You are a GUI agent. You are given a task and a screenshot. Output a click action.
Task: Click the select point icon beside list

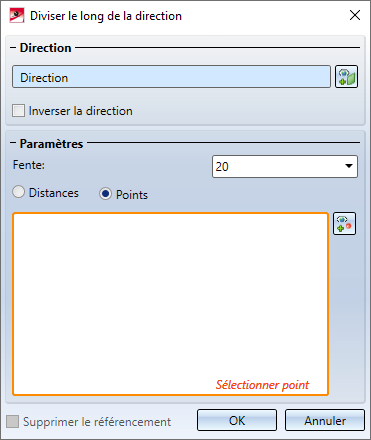[344, 224]
